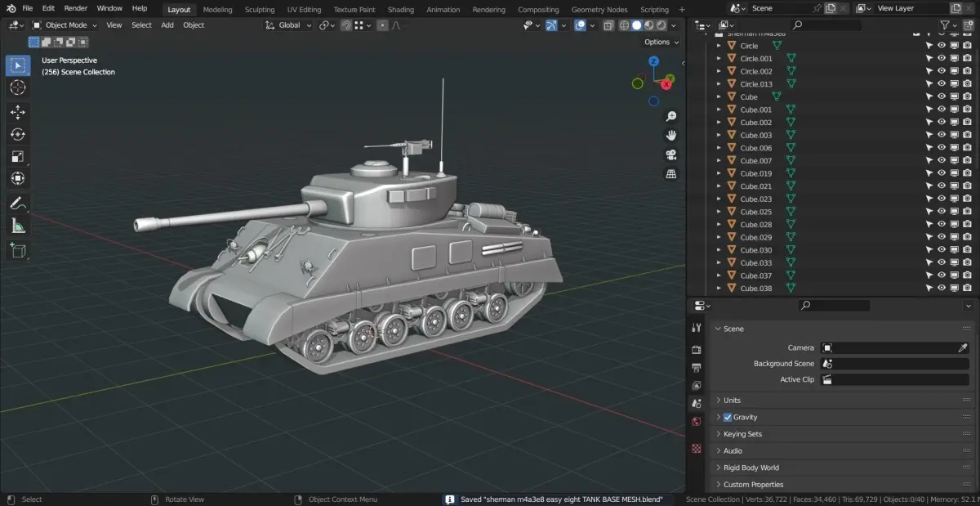The height and width of the screenshot is (506, 980).
Task: Open the File menu
Action: click(27, 8)
